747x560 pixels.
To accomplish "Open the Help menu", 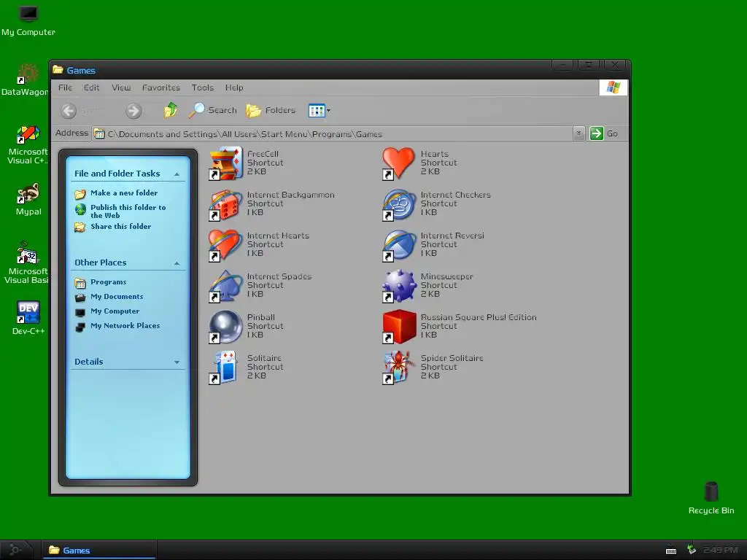I will pos(234,87).
